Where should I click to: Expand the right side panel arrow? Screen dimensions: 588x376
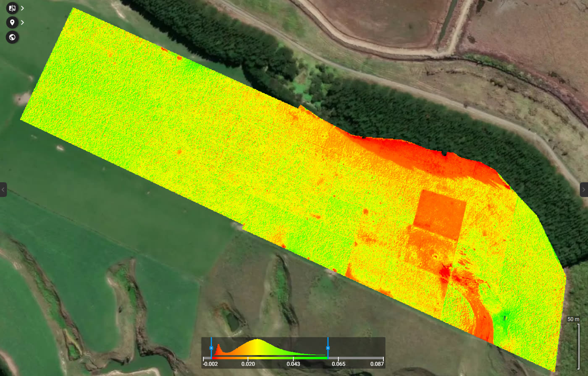click(x=584, y=189)
